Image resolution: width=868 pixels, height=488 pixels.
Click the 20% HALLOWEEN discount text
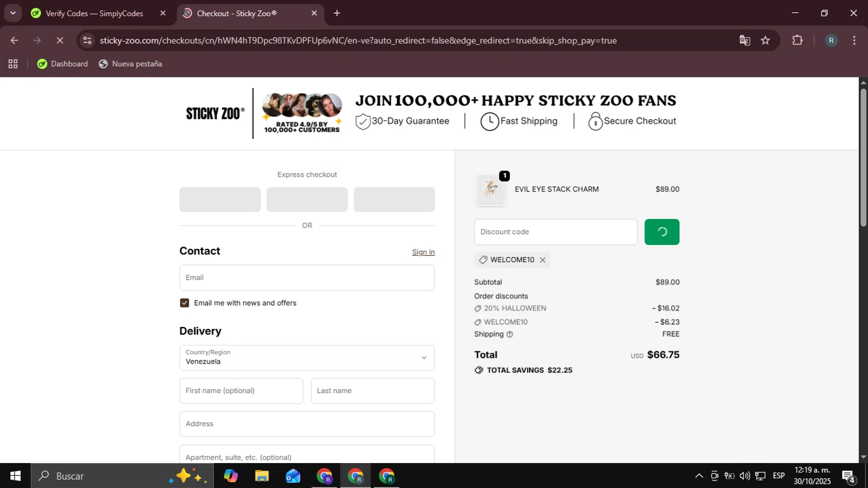click(515, 309)
